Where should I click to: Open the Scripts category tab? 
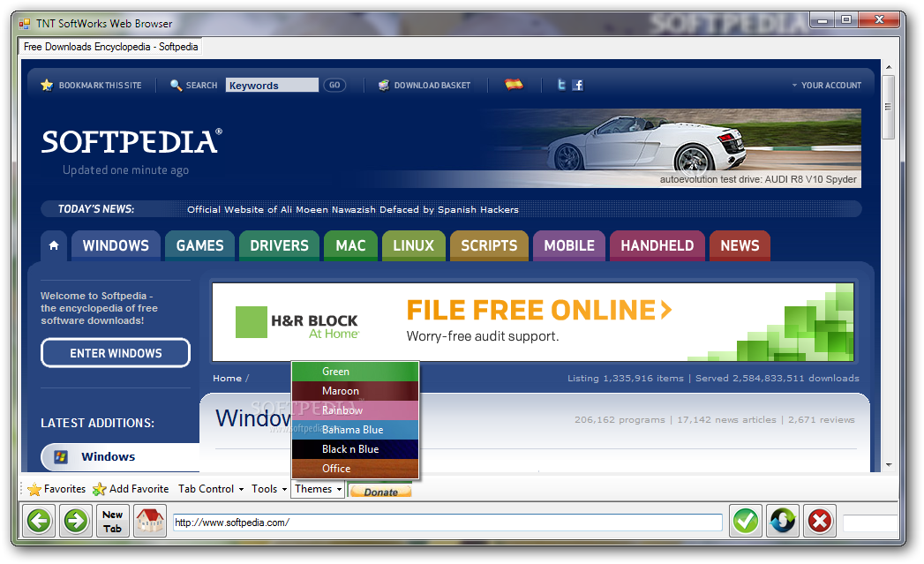coord(489,245)
